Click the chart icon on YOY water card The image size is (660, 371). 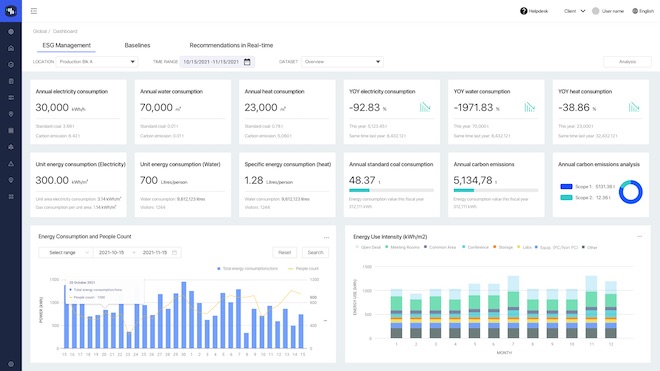[530, 107]
